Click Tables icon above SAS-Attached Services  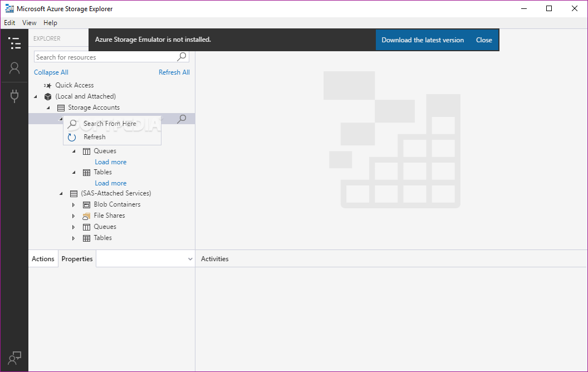pyautogui.click(x=87, y=173)
